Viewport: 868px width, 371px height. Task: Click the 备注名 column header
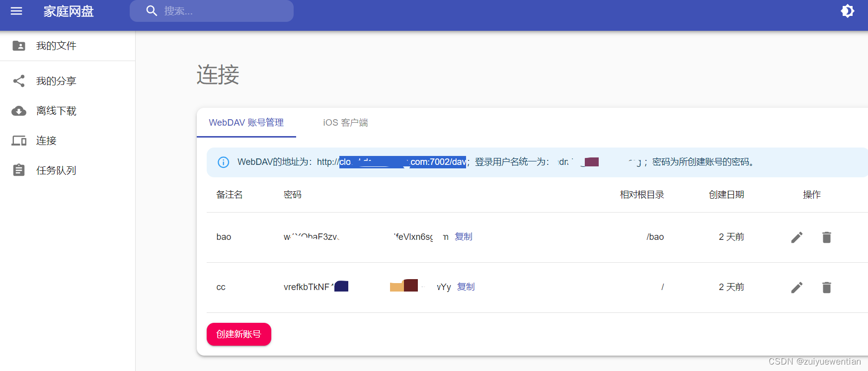[230, 195]
